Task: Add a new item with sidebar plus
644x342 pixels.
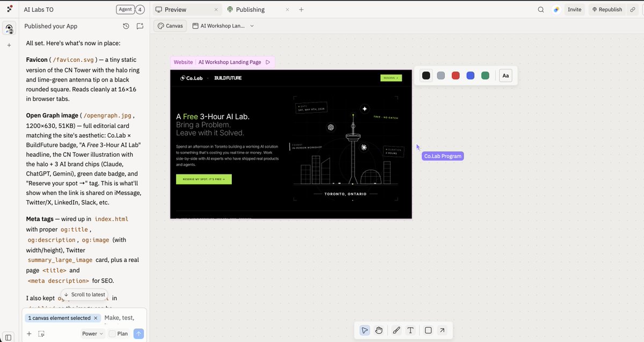Action: point(9,45)
